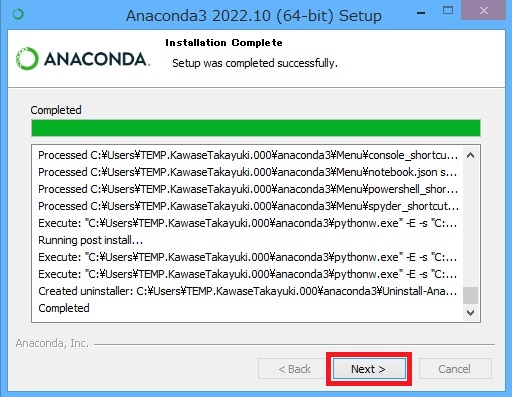
Task: Click the 'Installation Complete' heading
Action: (x=224, y=43)
